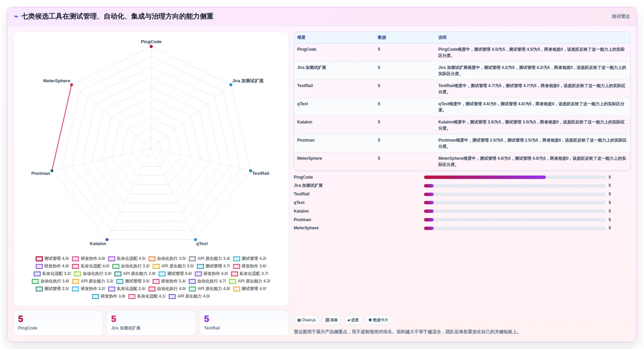Toggle legend item 测试管理 4.5/
This screenshot has width=644, height=349.
pos(52,259)
